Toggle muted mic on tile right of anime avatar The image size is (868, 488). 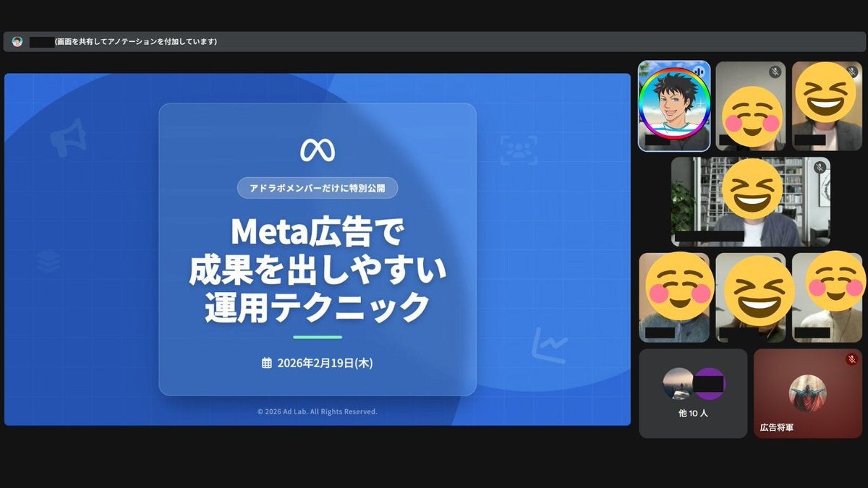click(775, 72)
